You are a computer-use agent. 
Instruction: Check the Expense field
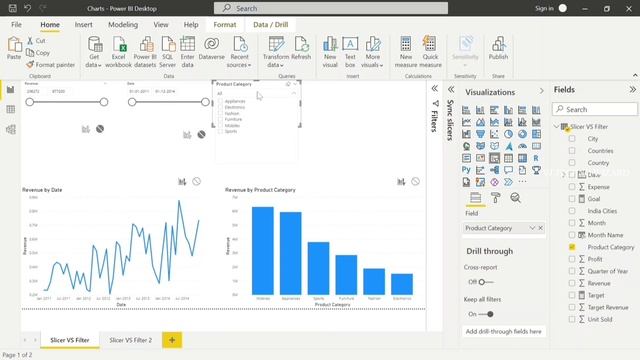tap(572, 187)
